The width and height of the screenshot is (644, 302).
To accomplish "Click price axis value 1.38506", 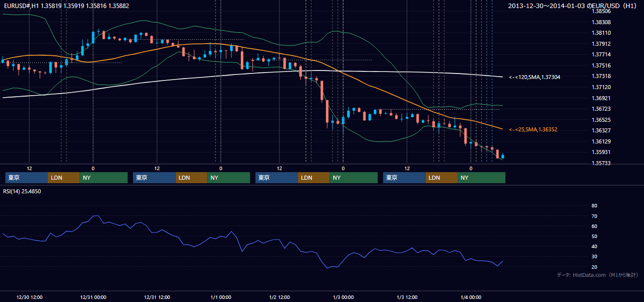I will coord(601,11).
